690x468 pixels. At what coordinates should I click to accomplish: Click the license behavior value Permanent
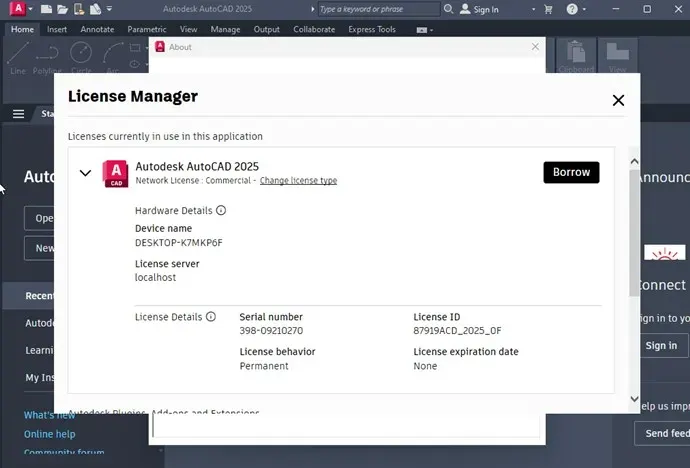coord(264,366)
